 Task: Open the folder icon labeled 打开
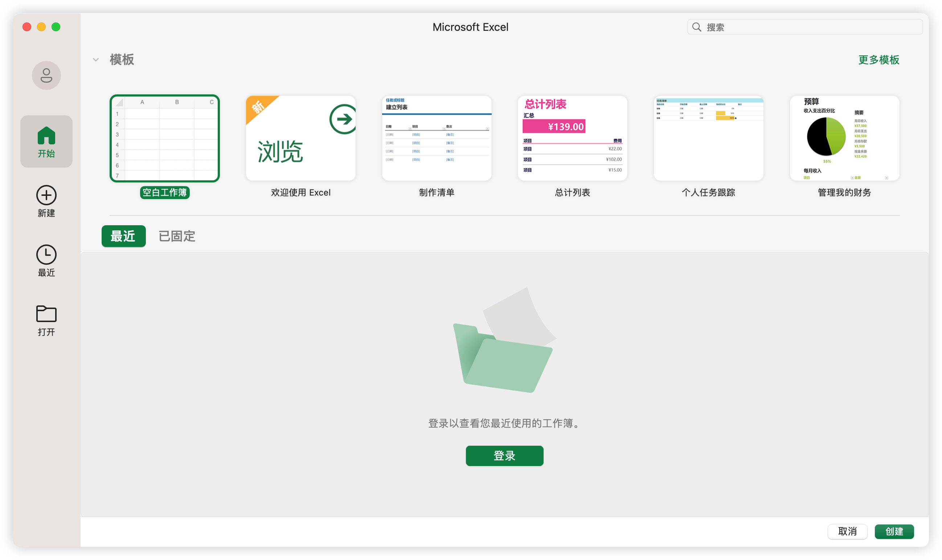(46, 320)
